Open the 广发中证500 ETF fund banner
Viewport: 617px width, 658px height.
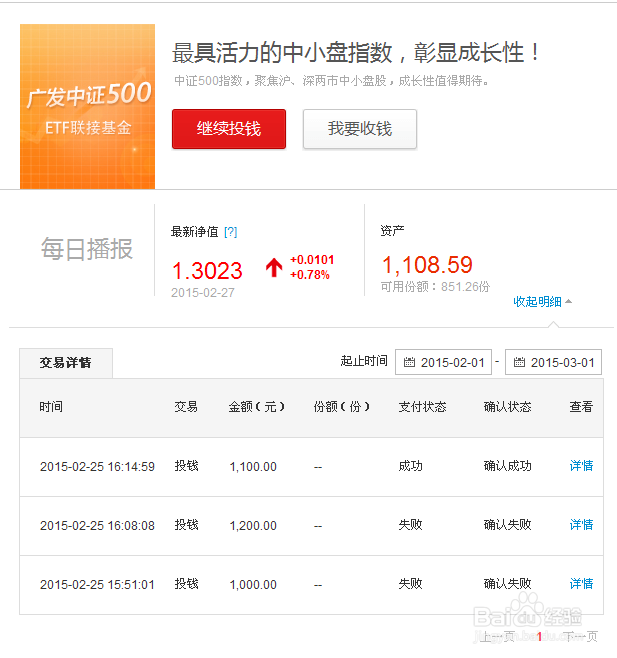pos(87,106)
